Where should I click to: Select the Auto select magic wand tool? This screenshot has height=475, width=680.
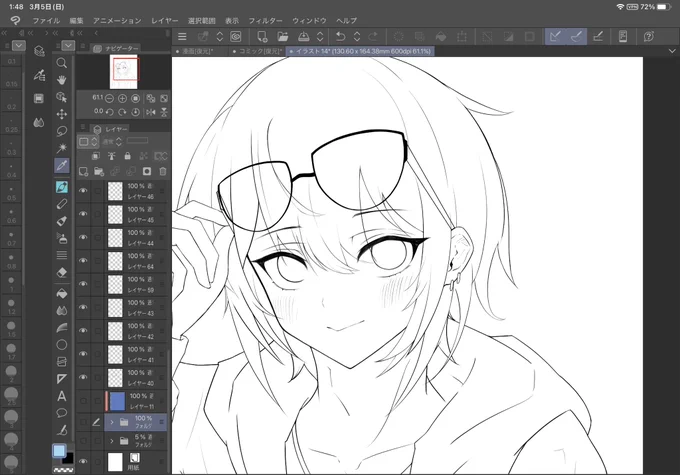pos(62,148)
